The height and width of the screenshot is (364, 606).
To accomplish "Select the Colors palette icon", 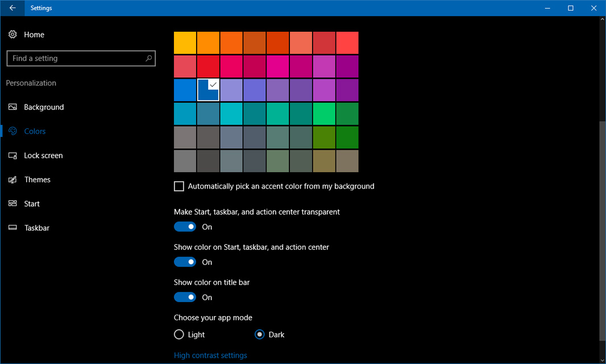I will 13,131.
